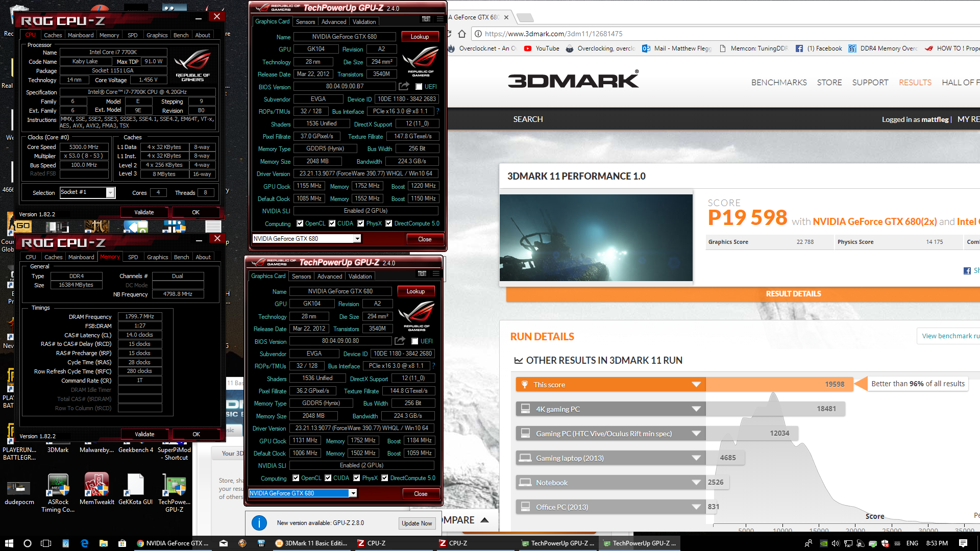Expand Gaming laptop (2013) row
The height and width of the screenshot is (551, 980).
click(x=696, y=458)
